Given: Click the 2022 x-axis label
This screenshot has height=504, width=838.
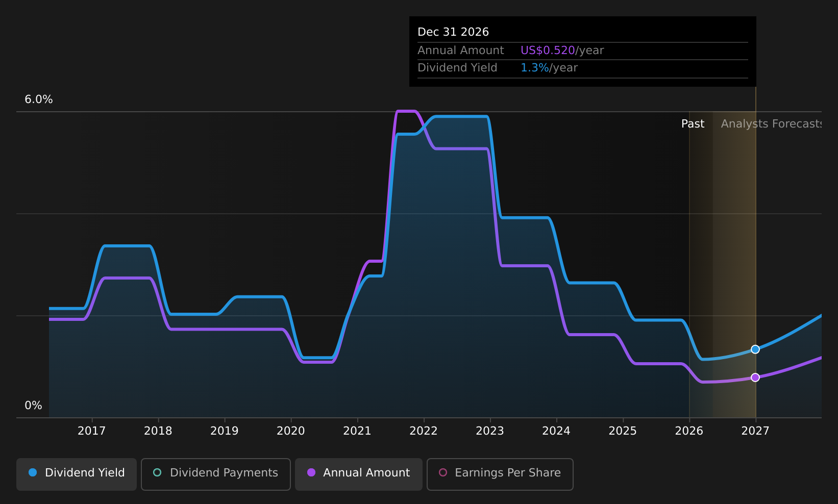Looking at the screenshot, I should (424, 431).
